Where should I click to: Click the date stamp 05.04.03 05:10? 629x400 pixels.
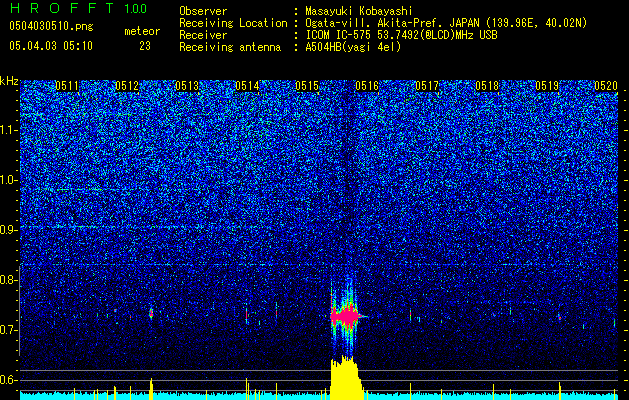tap(51, 46)
